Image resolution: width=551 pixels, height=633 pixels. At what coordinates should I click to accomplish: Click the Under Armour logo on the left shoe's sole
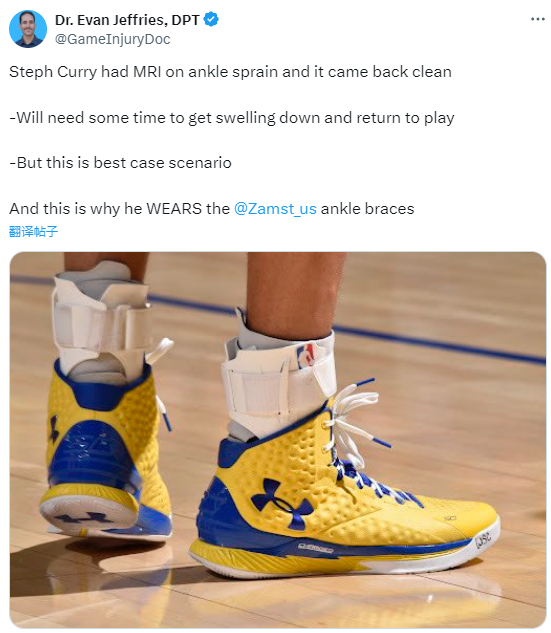[x=84, y=517]
